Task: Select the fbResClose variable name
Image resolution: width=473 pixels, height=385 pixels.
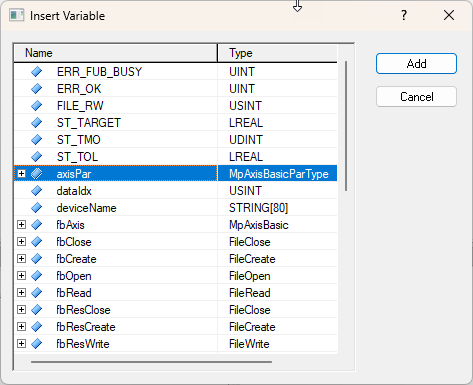Action: point(83,310)
